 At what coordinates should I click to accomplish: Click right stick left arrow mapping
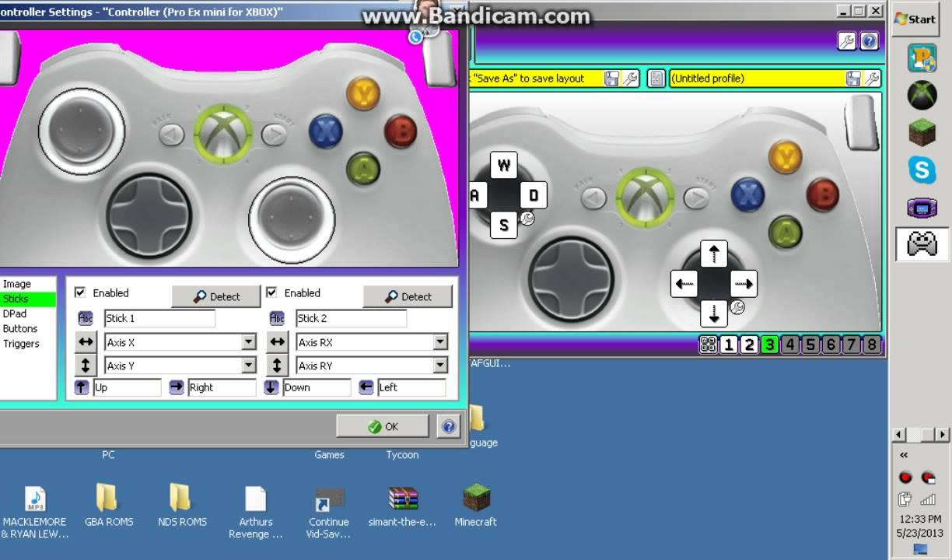tap(684, 283)
